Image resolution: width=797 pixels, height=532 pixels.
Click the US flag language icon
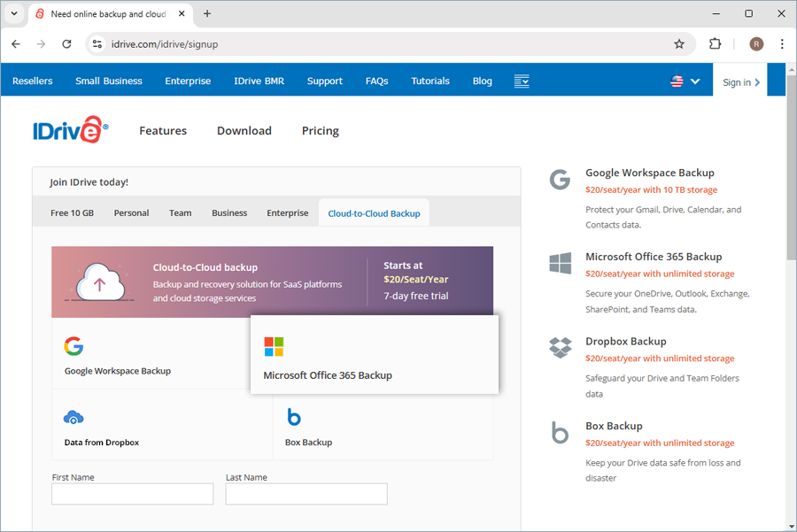677,81
